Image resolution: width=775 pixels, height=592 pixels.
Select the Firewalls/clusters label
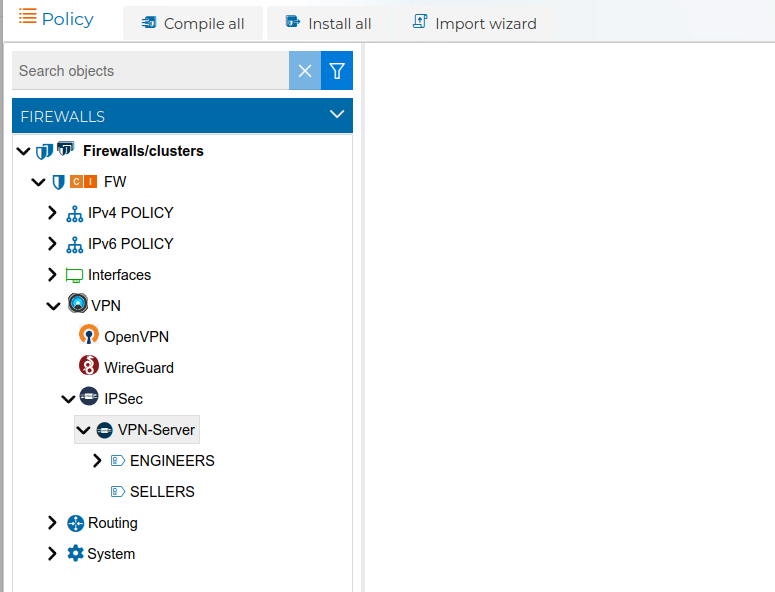tap(143, 151)
